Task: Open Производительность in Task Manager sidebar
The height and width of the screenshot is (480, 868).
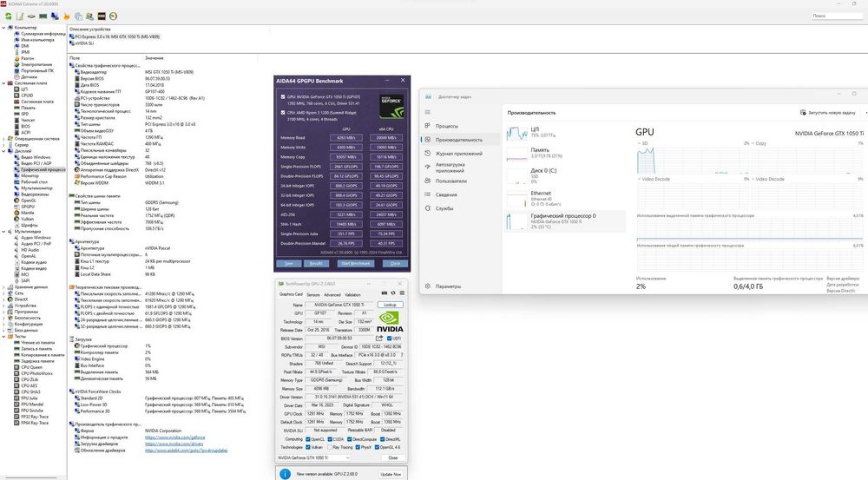Action: tap(460, 140)
